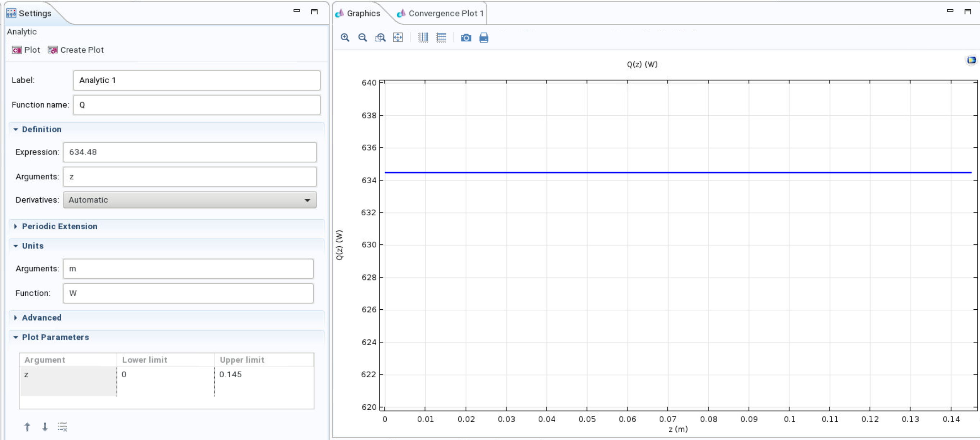Click the Create Plot button
The width and height of the screenshot is (980, 440).
coord(76,50)
